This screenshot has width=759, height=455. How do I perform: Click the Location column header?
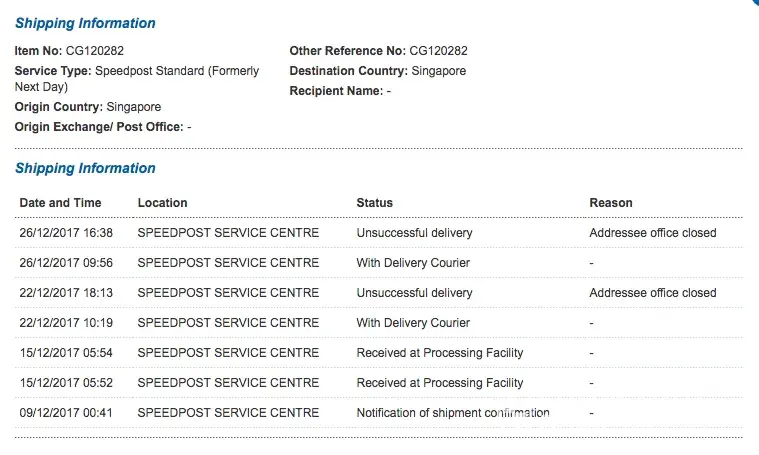pos(162,203)
